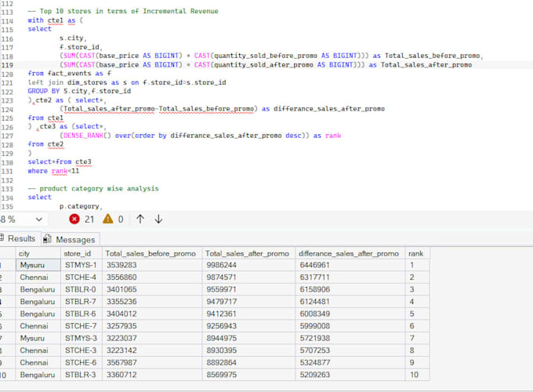Select the store_id column header

tap(82, 253)
